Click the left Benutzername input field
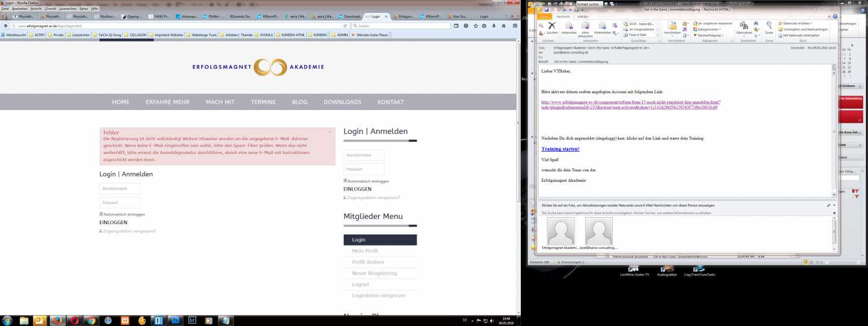 [x=120, y=189]
